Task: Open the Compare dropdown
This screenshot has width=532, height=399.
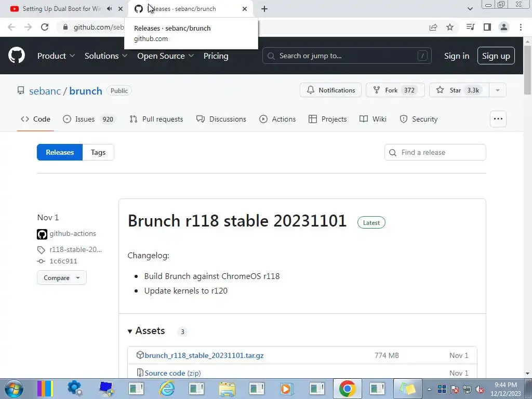Action: [62, 277]
